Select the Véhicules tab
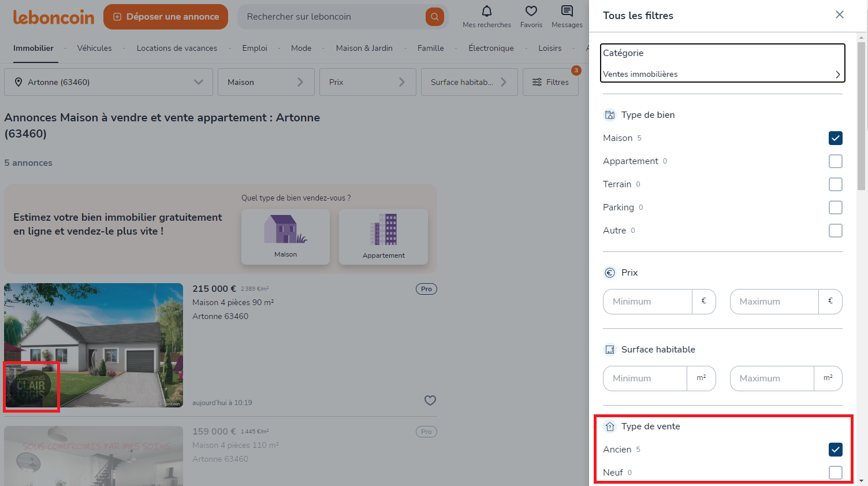The image size is (868, 486). pos(95,49)
